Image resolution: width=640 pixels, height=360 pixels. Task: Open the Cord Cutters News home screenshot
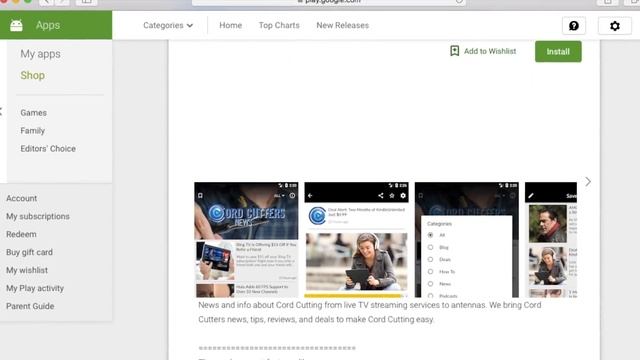(x=246, y=240)
